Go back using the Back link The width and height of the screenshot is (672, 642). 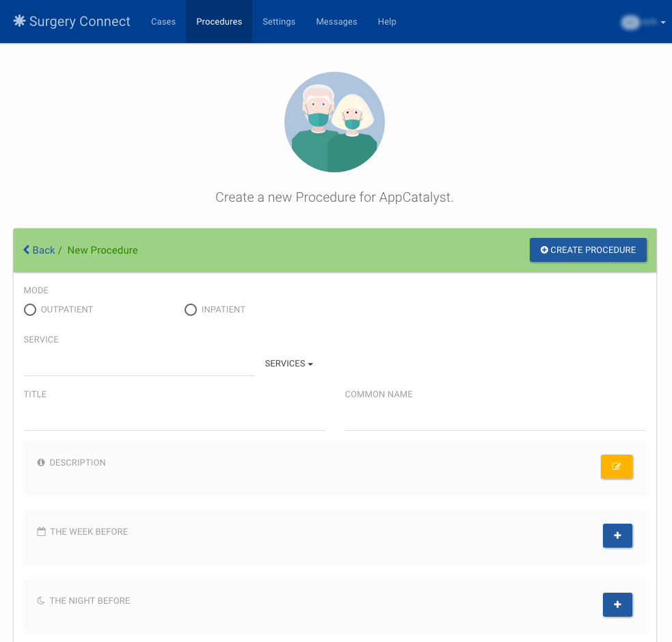coord(38,250)
